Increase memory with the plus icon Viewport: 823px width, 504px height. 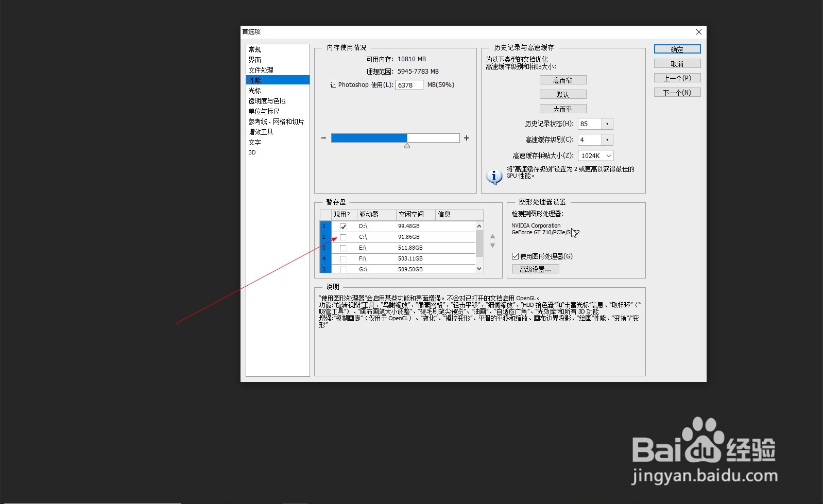coord(467,138)
